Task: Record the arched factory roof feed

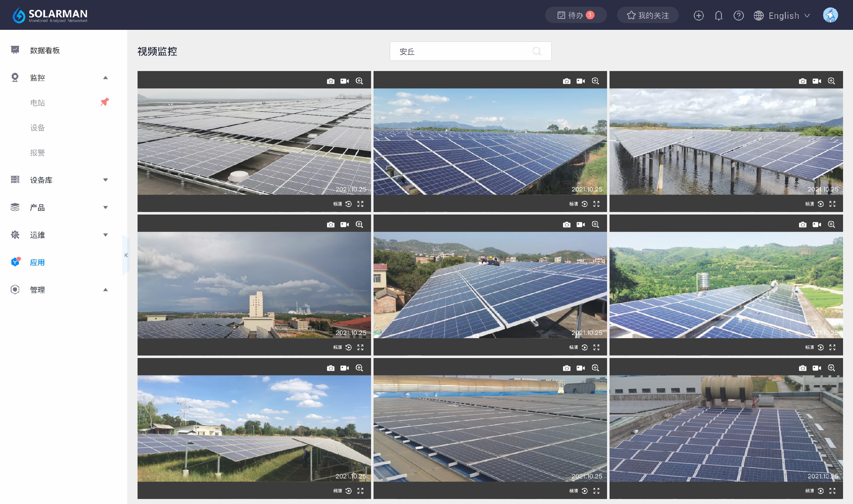Action: [x=580, y=368]
